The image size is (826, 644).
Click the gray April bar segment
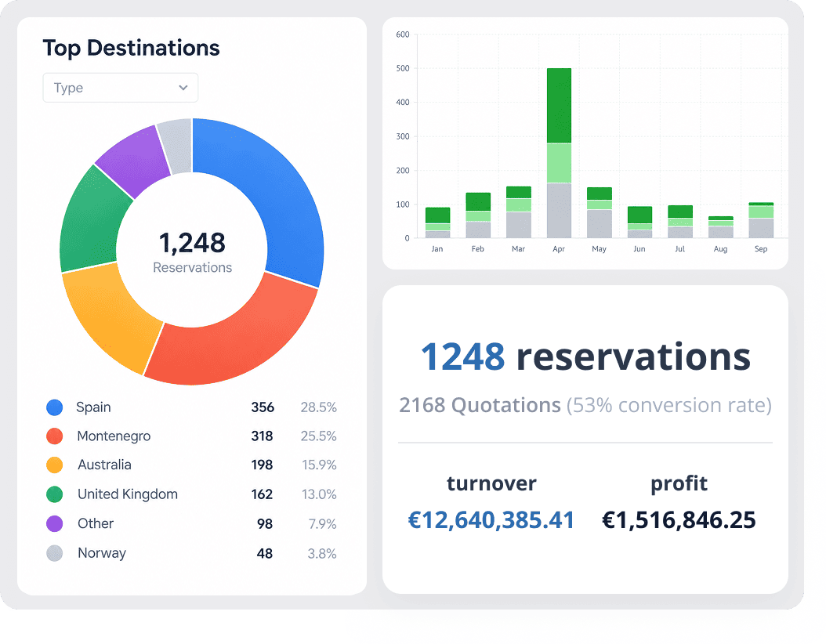[x=559, y=210]
